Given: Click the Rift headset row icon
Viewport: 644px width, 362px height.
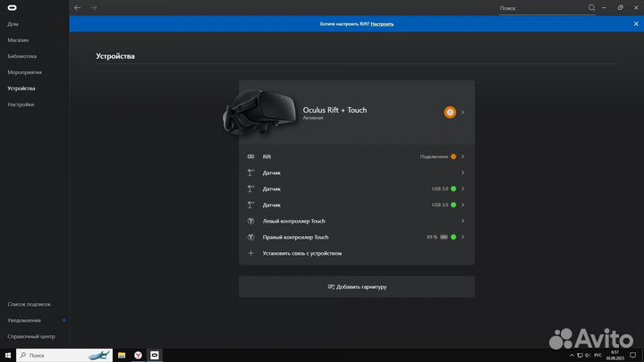Looking at the screenshot, I should [251, 156].
